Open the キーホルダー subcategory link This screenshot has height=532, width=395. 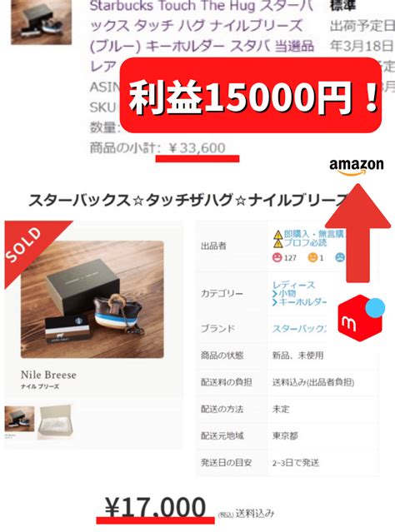[299, 301]
